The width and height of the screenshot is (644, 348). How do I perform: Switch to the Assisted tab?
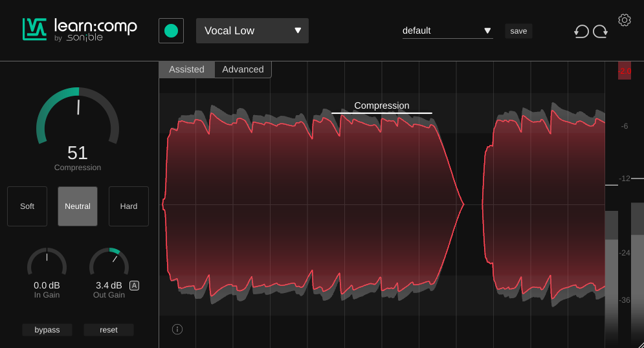tap(186, 70)
